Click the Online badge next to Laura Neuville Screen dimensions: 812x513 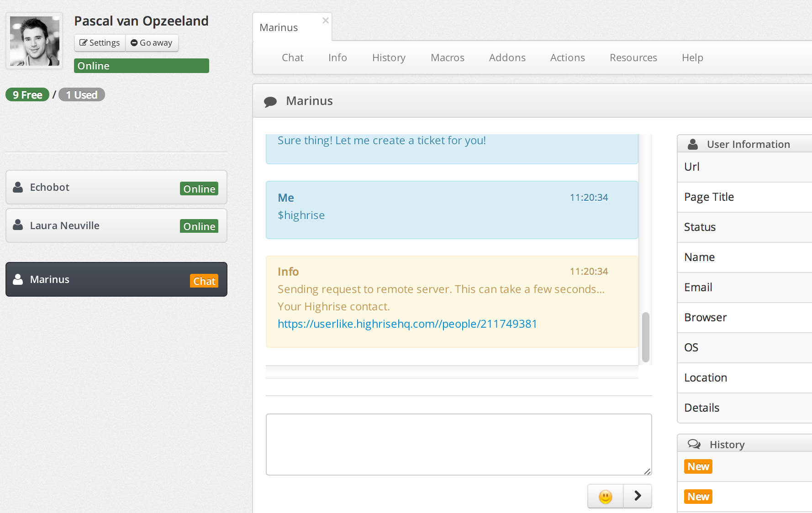click(199, 226)
